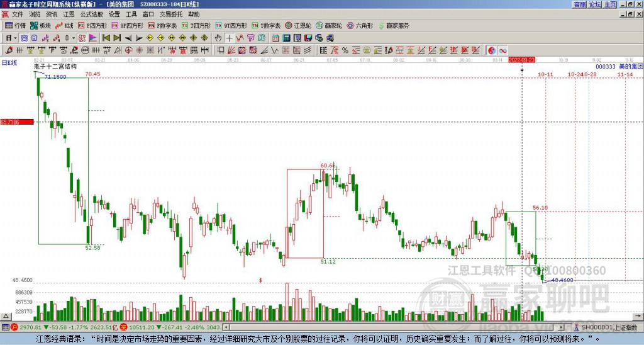Screen dimensions: 644x345
Task: Open the 论坛 forum link
Action: [x=595, y=4]
